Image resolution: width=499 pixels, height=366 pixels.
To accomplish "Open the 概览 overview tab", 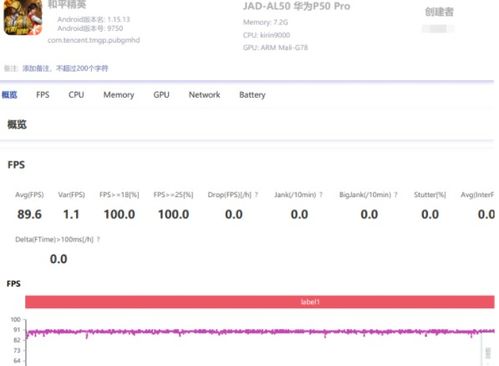I will coord(9,95).
